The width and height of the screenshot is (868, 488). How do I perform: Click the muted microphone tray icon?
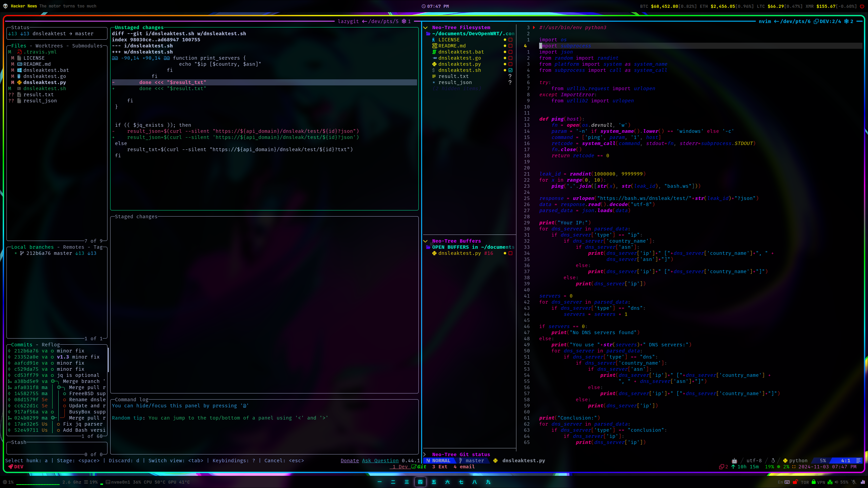[853, 482]
